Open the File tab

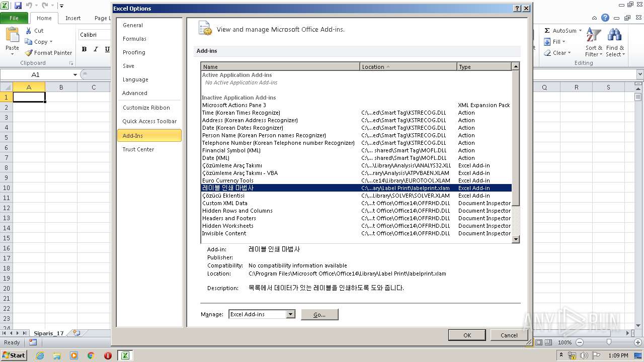pos(14,18)
